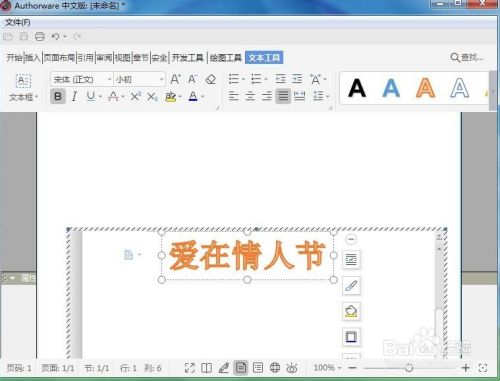Image resolution: width=500 pixels, height=381 pixels.
Task: Center align text
Action: pyautogui.click(x=250, y=96)
